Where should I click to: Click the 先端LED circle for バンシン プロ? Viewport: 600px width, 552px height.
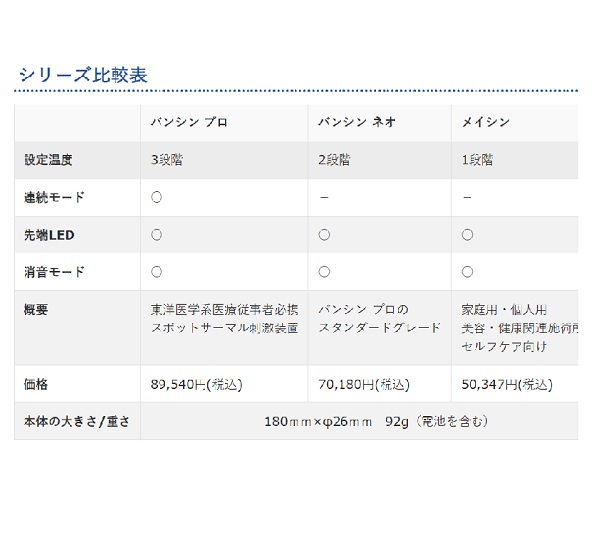(157, 235)
